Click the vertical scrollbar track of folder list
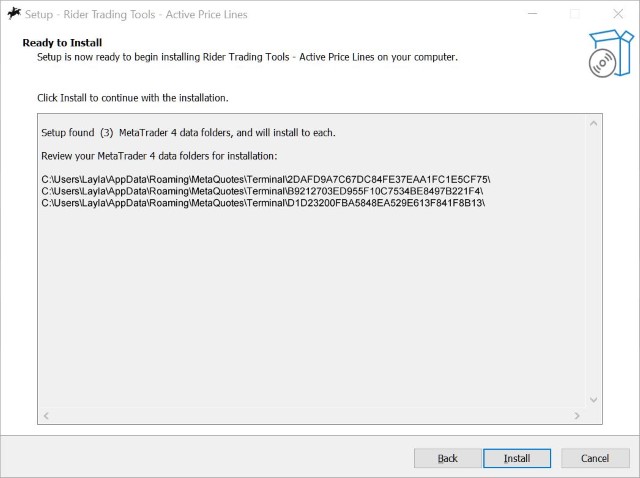Screen dimensions: 640x478 click(x=593, y=260)
